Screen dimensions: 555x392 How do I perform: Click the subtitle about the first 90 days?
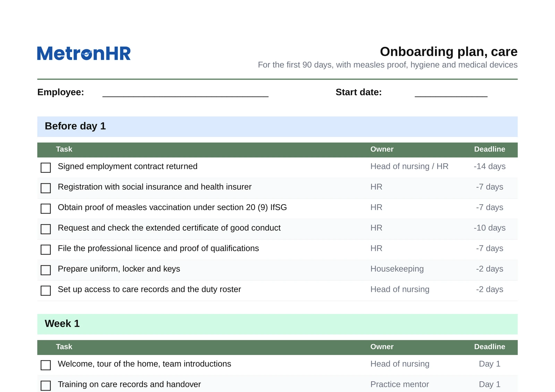click(x=387, y=65)
